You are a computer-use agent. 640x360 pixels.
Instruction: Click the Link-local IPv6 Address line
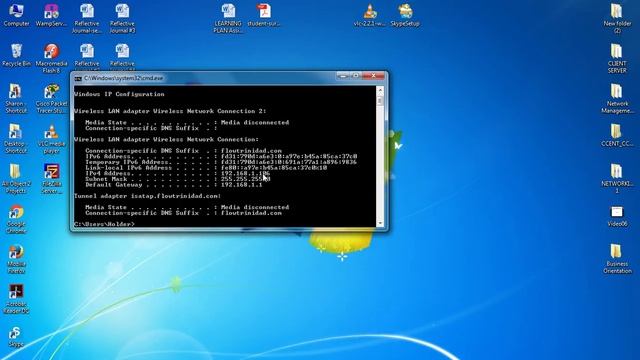(x=206, y=168)
